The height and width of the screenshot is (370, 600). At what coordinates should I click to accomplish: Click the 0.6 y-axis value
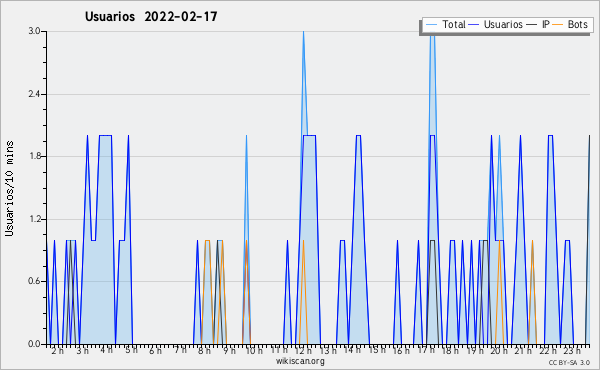[34, 282]
